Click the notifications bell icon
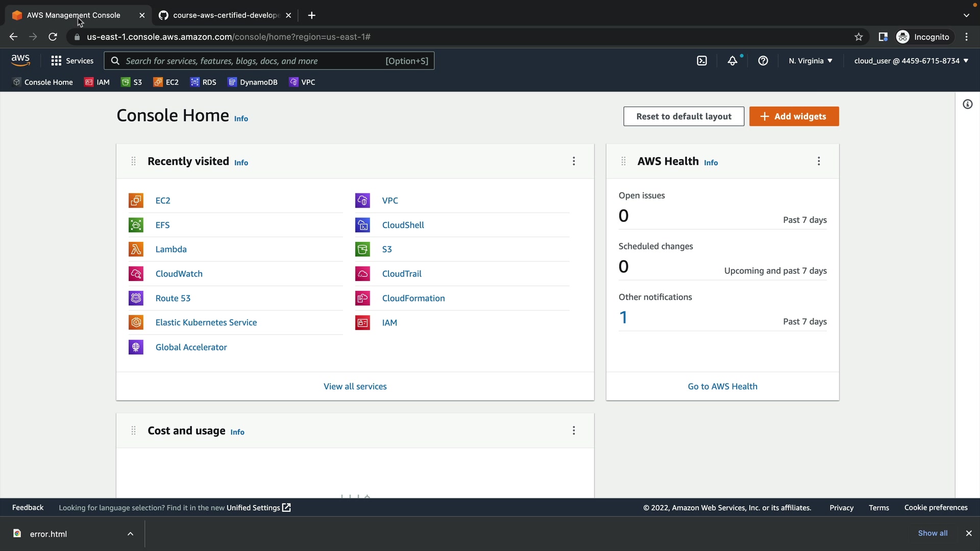980x551 pixels. (732, 61)
